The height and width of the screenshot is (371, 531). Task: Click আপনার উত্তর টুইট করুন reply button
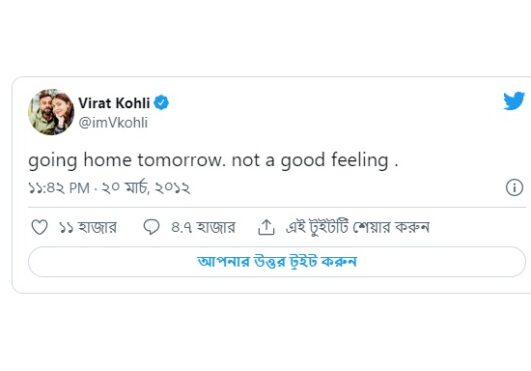pyautogui.click(x=277, y=262)
